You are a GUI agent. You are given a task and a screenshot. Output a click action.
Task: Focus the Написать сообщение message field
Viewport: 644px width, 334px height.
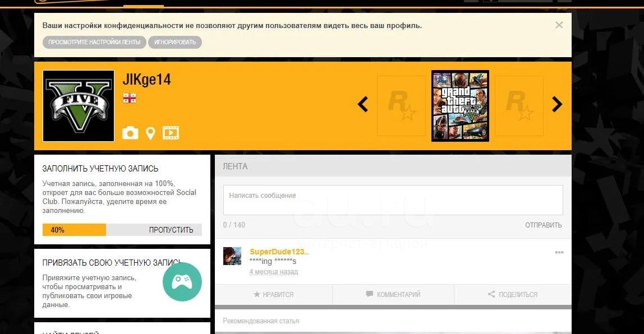click(x=393, y=200)
